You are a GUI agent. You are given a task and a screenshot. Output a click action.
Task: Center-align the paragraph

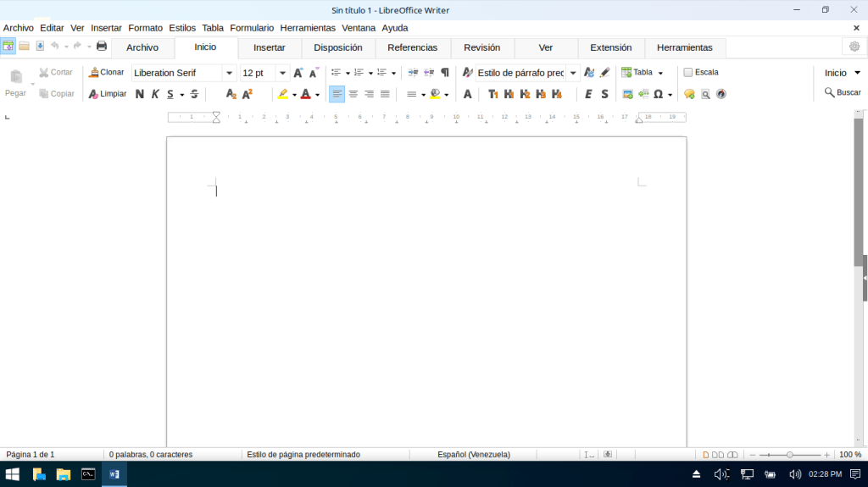(x=353, y=94)
